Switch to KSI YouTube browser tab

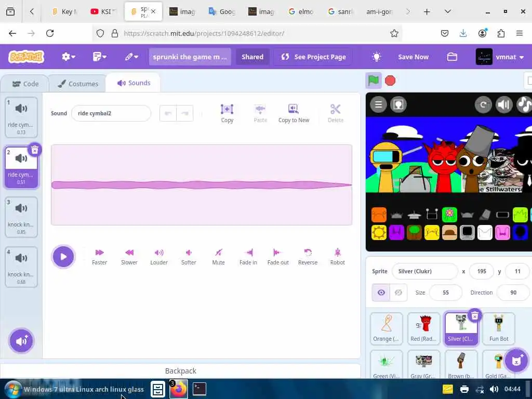click(x=103, y=11)
